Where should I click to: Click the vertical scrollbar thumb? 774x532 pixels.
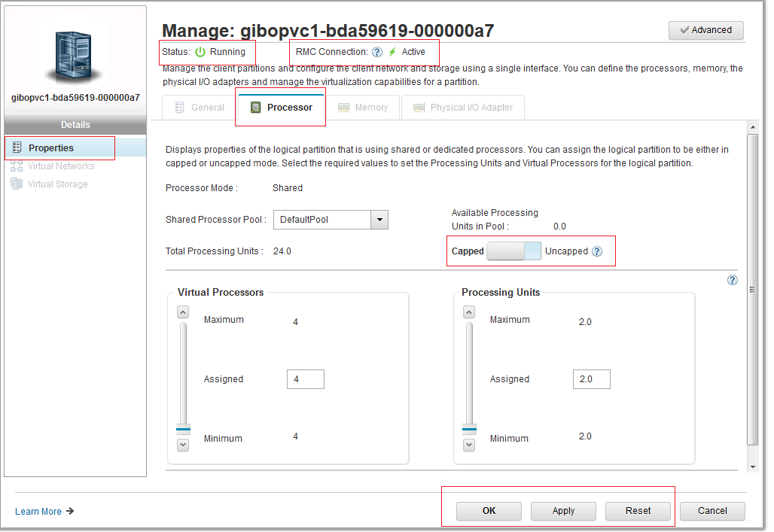[x=753, y=290]
